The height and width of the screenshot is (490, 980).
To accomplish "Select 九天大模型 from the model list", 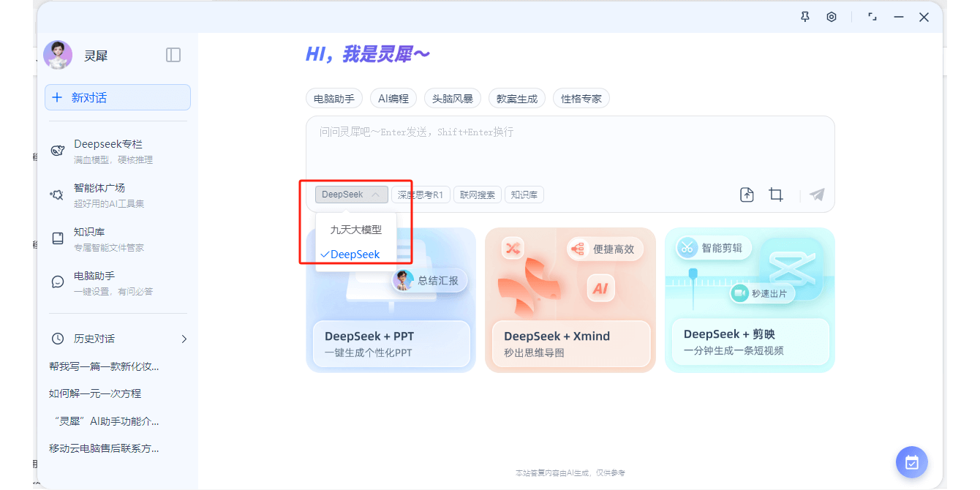I will 355,230.
